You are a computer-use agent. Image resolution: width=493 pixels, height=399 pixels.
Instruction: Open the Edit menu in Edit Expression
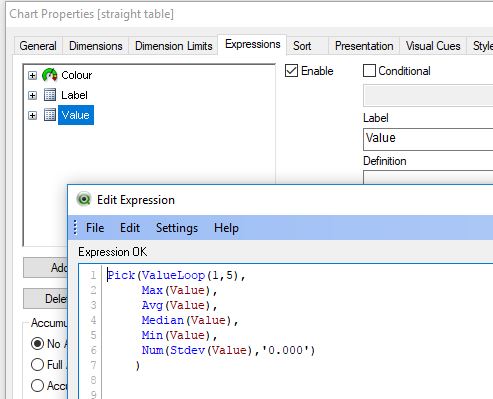pyautogui.click(x=130, y=228)
